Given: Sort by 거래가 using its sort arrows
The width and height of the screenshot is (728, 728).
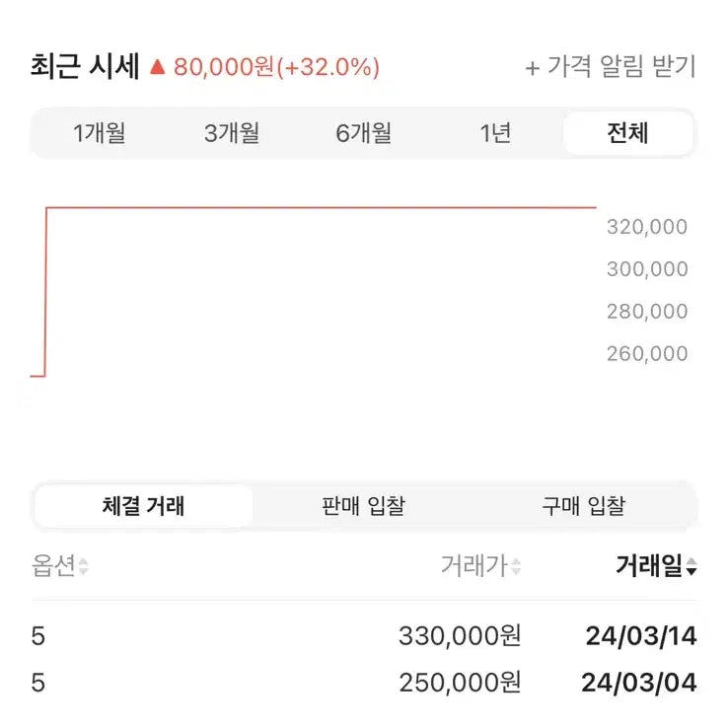Looking at the screenshot, I should 516,567.
